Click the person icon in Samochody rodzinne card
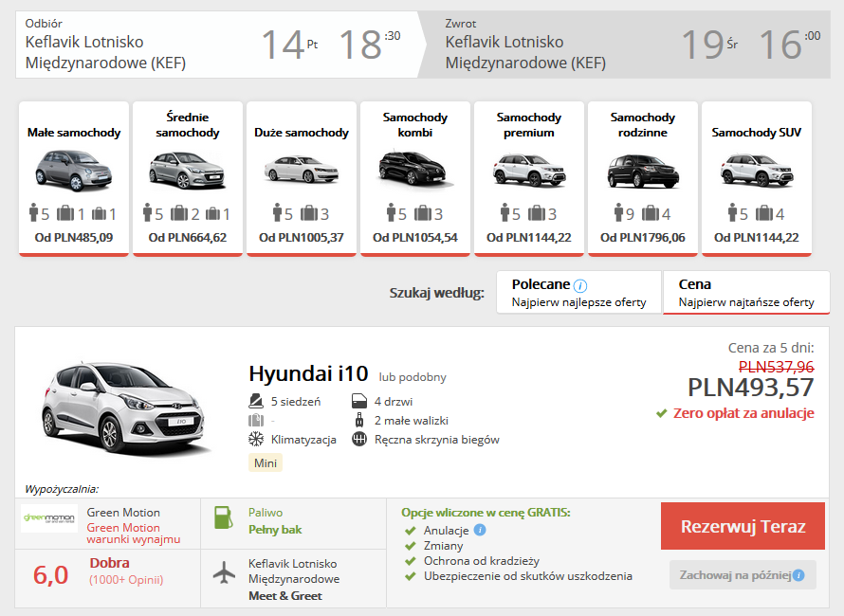Viewport: 844px width, 616px height. (x=618, y=212)
